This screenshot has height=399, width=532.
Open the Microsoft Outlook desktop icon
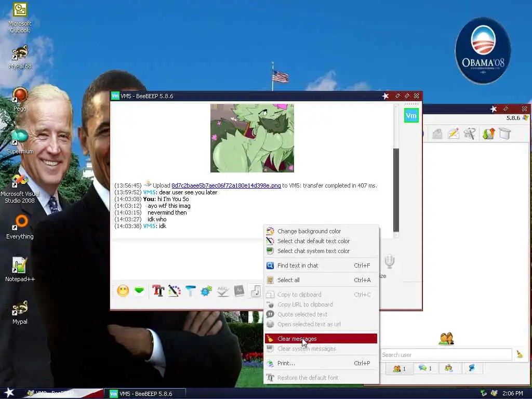[x=20, y=18]
